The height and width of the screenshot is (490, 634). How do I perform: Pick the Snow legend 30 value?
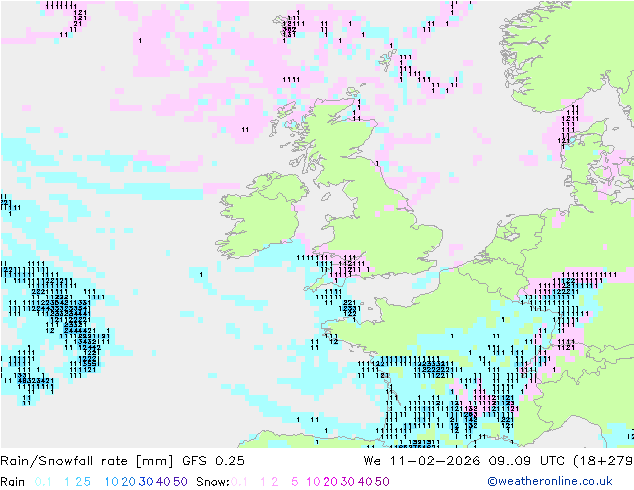pyautogui.click(x=348, y=482)
